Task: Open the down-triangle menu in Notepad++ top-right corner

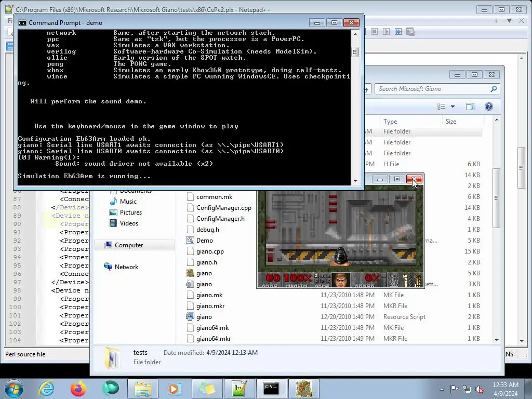Action: 509,21
